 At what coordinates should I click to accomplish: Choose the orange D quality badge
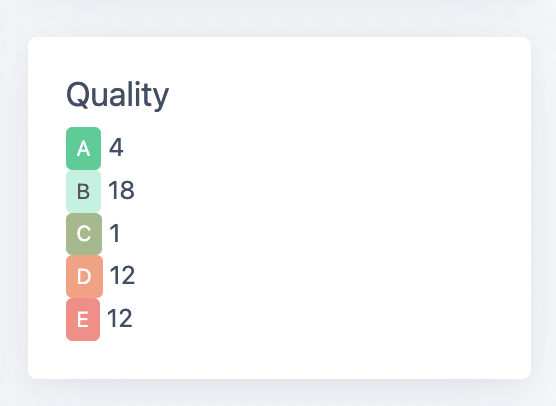tap(84, 276)
